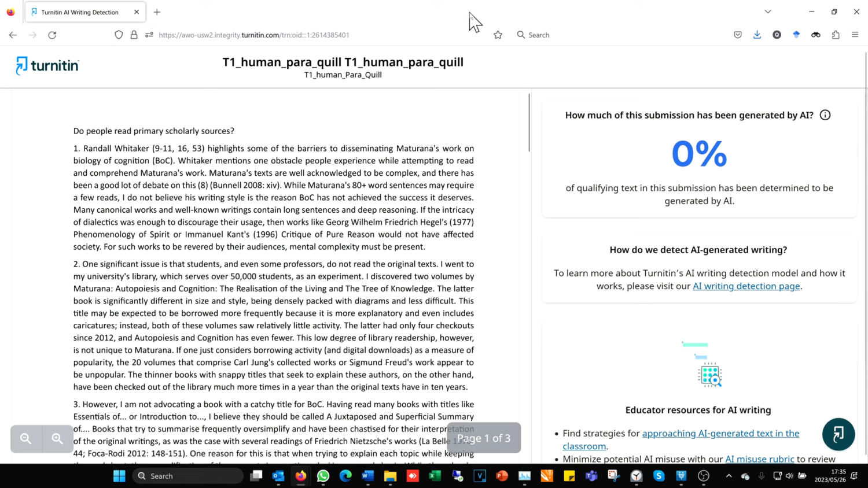Open the Firefox extensions puzzle icon

click(836, 35)
